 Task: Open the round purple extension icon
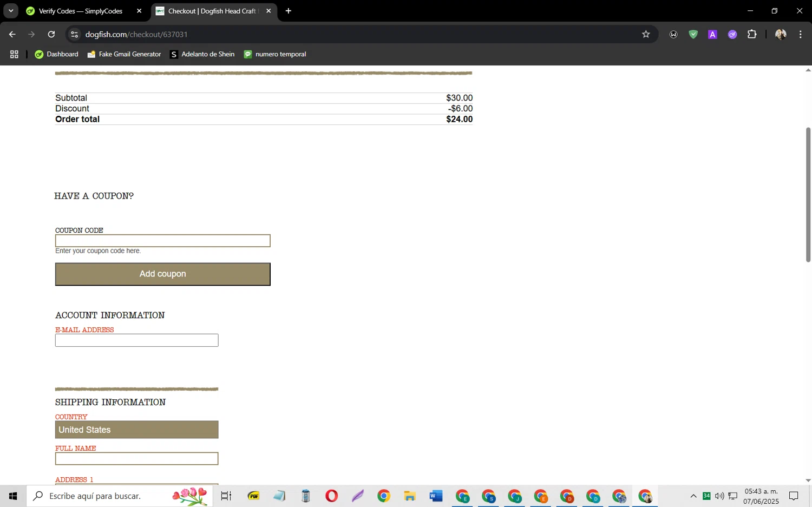732,34
